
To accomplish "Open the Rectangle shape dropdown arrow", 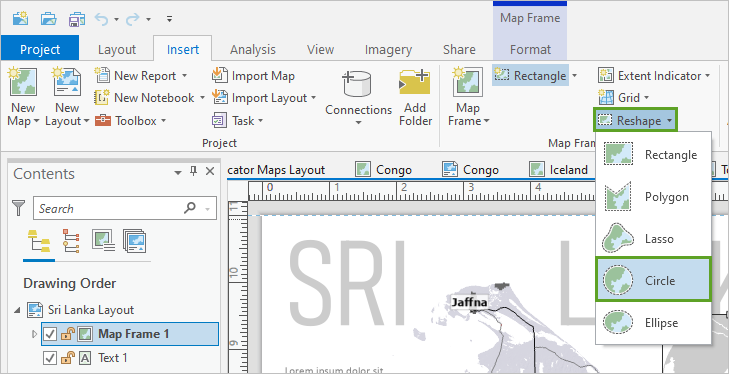I will pos(575,75).
